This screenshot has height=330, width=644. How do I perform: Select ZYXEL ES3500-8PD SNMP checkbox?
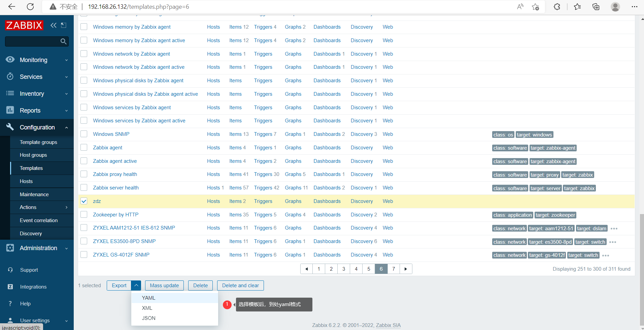click(x=84, y=241)
